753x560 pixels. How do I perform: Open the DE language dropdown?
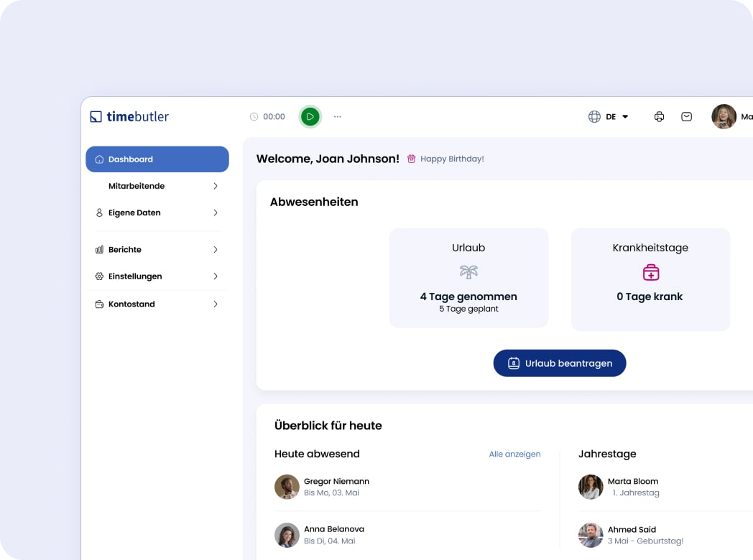[x=617, y=116]
